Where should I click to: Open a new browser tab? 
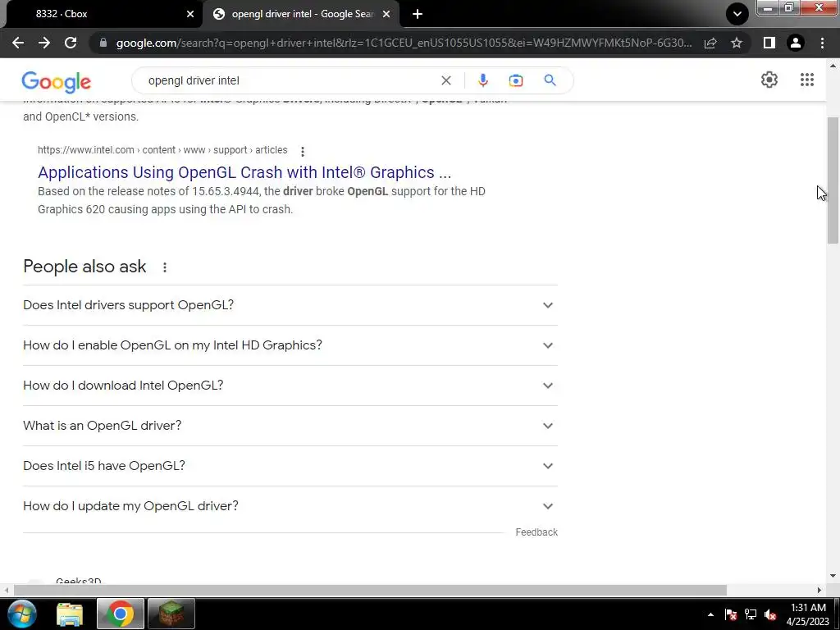pyautogui.click(x=418, y=14)
